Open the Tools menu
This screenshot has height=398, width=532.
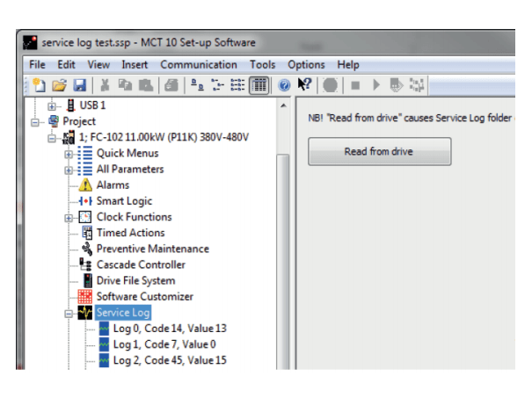point(262,65)
